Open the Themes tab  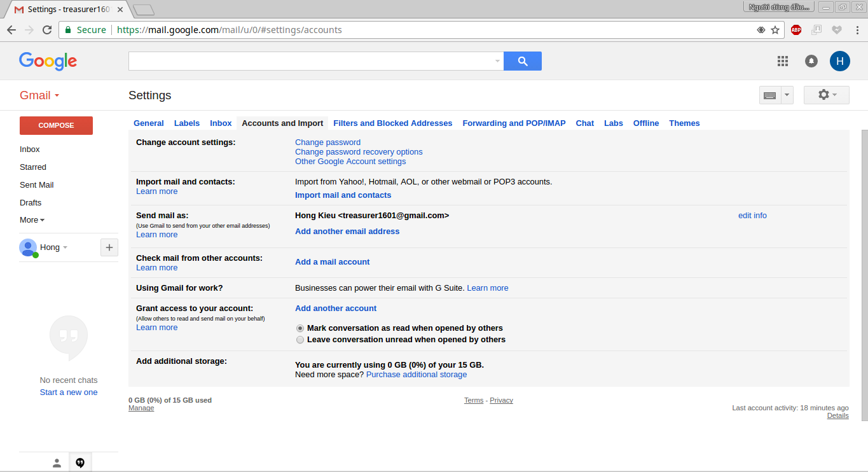click(684, 123)
